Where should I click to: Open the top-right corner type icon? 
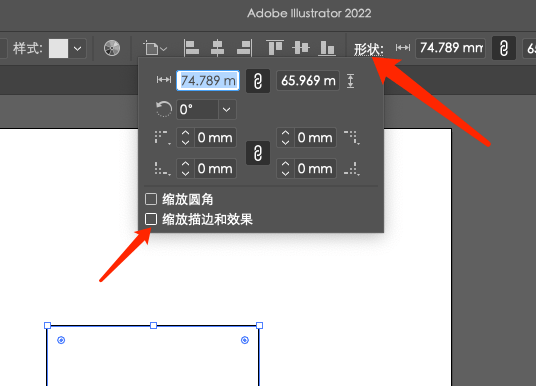tap(352, 137)
